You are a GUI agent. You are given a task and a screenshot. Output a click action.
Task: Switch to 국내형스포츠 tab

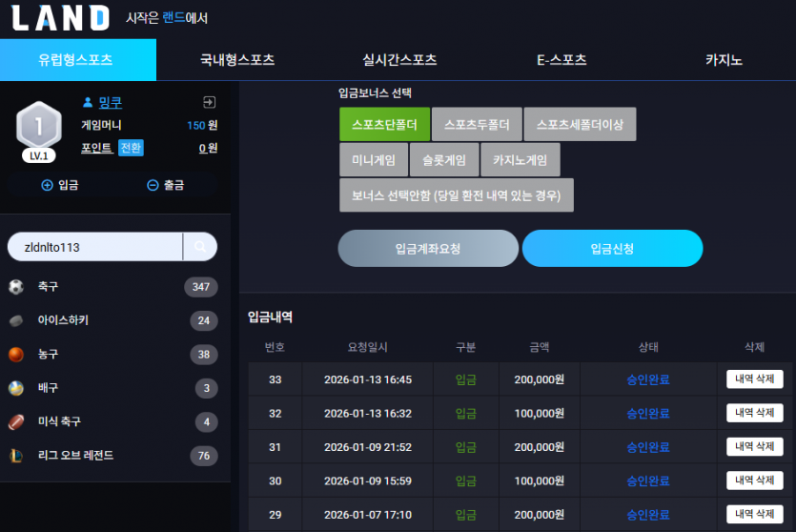237,60
